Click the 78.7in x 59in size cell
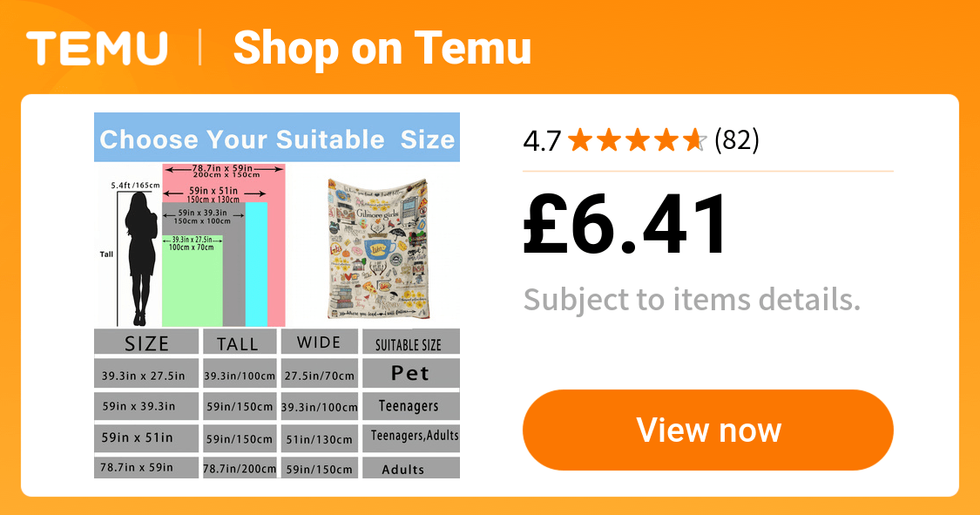 click(137, 468)
